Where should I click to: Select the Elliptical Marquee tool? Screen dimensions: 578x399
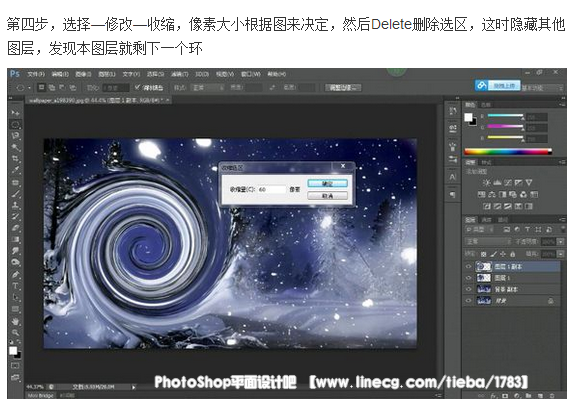[15, 124]
